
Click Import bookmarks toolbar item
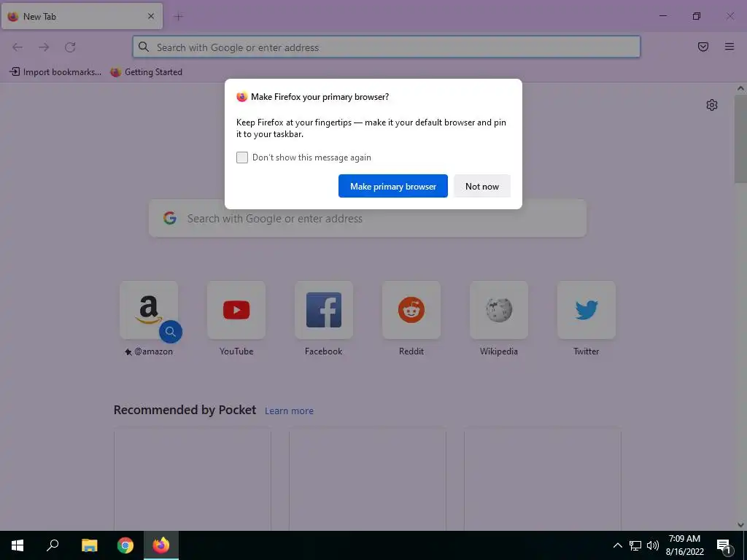point(55,72)
